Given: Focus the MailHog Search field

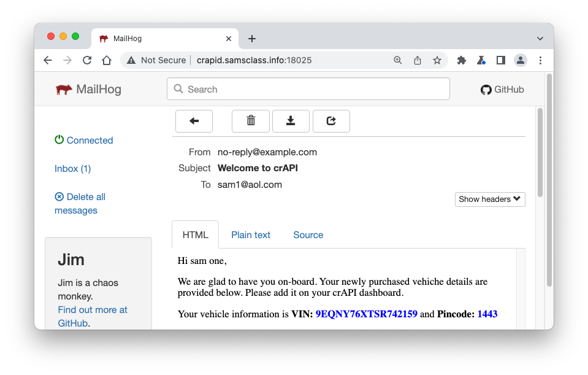Looking at the screenshot, I should point(308,90).
